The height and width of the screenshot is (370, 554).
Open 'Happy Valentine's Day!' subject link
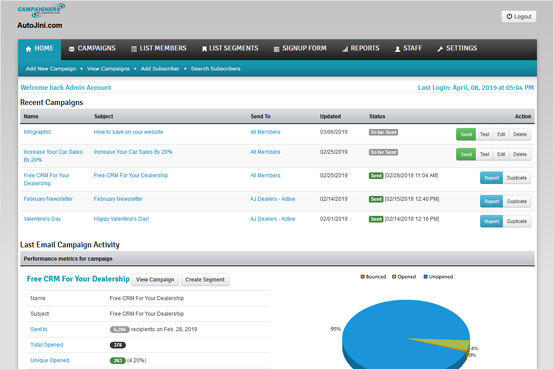click(x=121, y=219)
